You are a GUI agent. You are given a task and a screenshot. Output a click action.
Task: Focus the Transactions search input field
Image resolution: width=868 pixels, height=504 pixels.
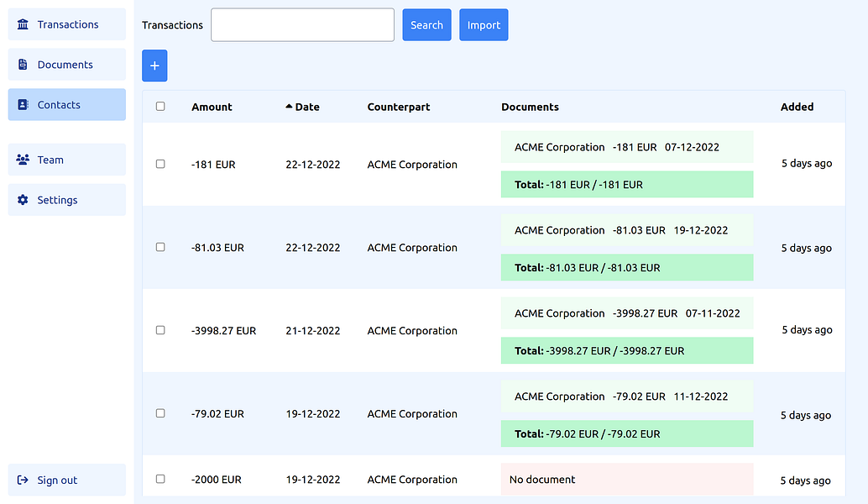(x=302, y=25)
